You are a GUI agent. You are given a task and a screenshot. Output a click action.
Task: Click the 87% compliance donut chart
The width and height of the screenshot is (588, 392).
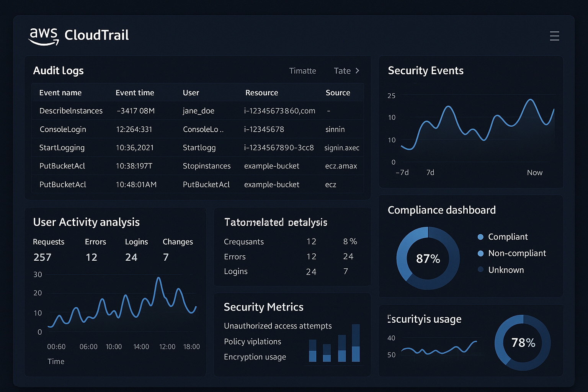click(x=428, y=258)
